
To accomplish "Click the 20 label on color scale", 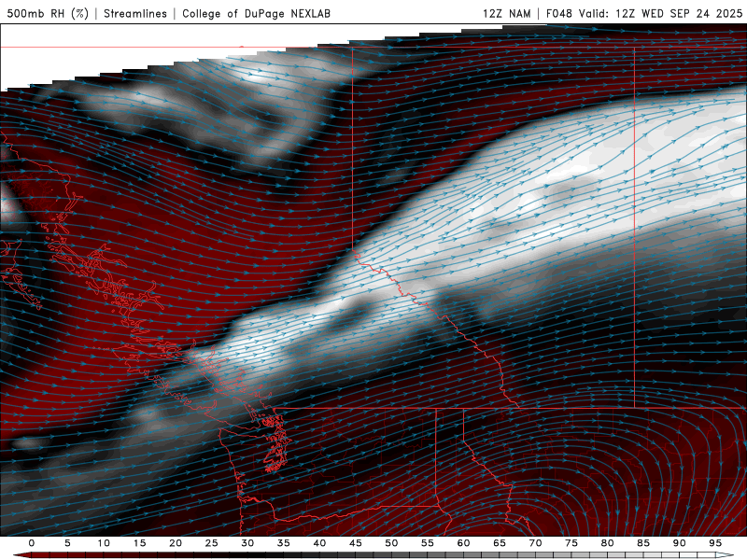I will coord(176,543).
